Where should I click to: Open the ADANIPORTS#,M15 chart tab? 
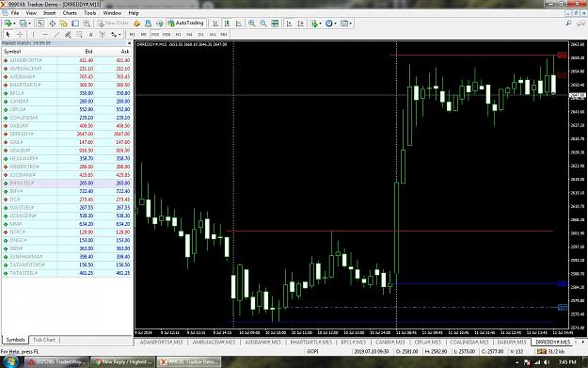pos(161,342)
